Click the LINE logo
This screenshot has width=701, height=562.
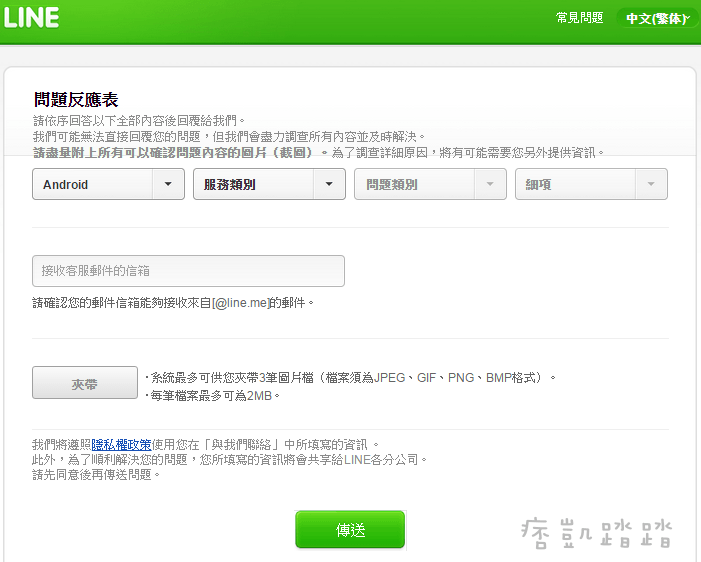31,18
